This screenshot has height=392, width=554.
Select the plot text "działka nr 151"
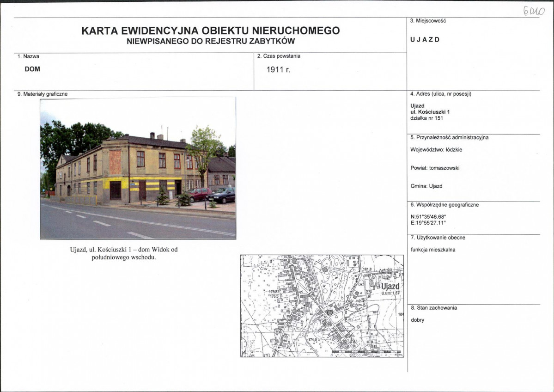click(426, 118)
